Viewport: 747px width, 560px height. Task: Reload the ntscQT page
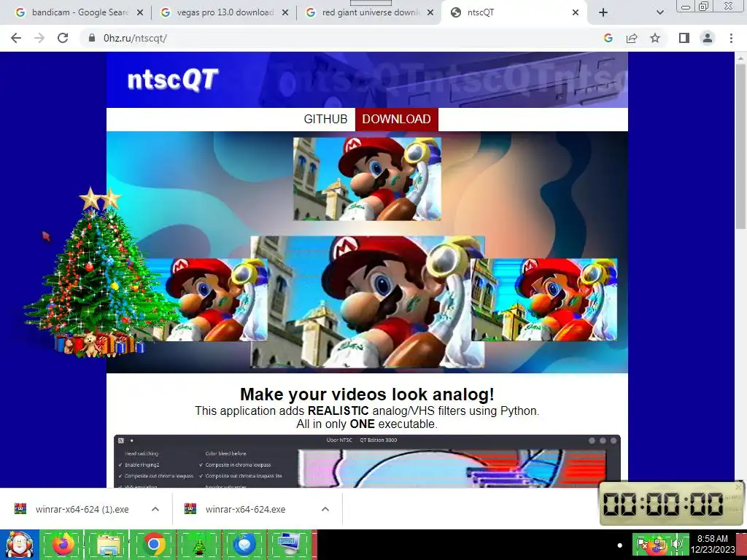[x=63, y=38]
